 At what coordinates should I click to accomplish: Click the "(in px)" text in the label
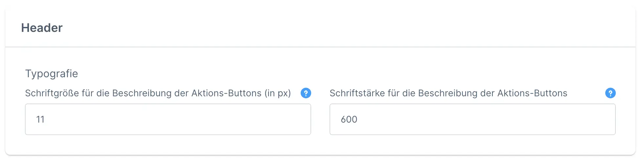coord(278,93)
